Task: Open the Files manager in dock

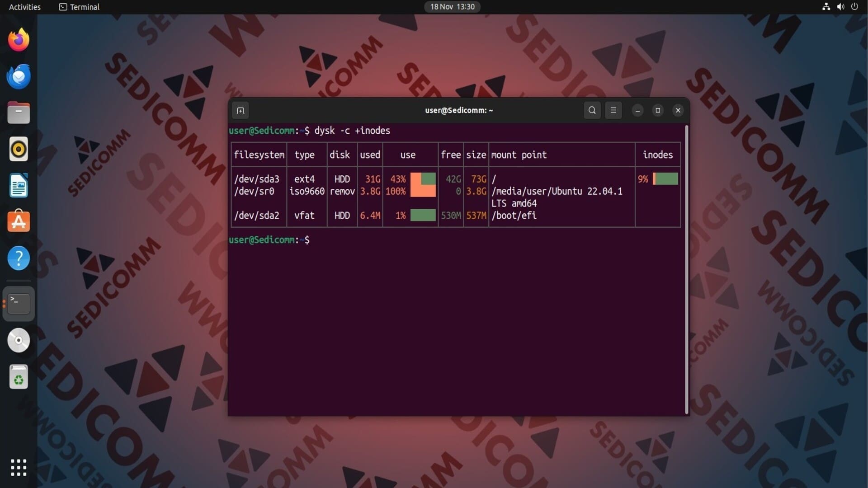Action: coord(19,113)
